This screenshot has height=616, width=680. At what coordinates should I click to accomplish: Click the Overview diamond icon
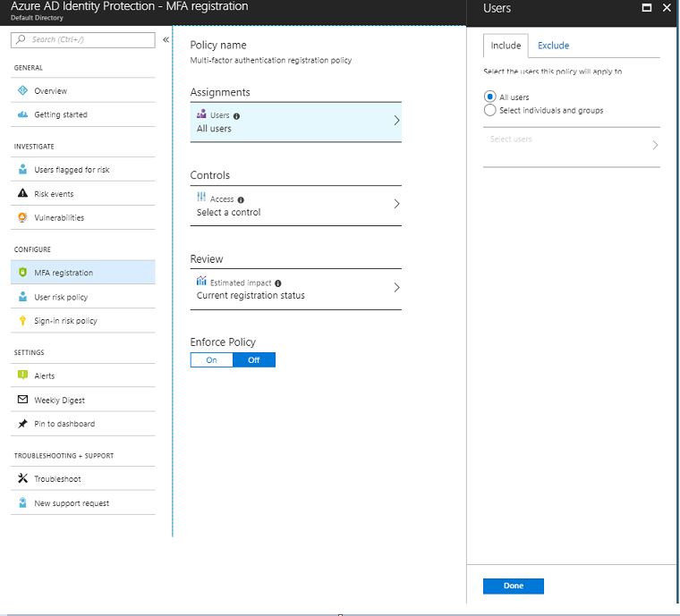pyautogui.click(x=22, y=90)
